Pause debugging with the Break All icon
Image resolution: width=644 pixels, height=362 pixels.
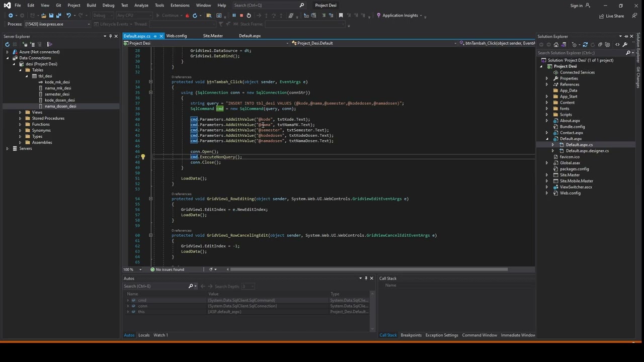coord(234,16)
